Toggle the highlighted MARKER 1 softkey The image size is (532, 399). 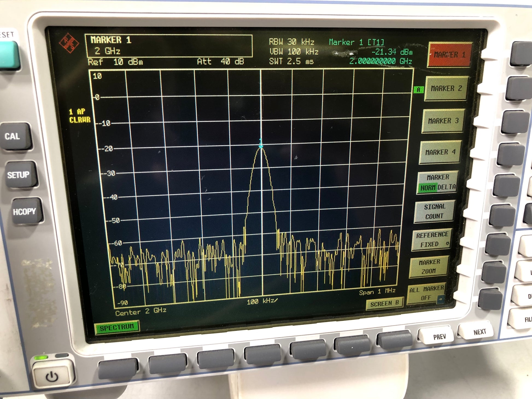[449, 55]
